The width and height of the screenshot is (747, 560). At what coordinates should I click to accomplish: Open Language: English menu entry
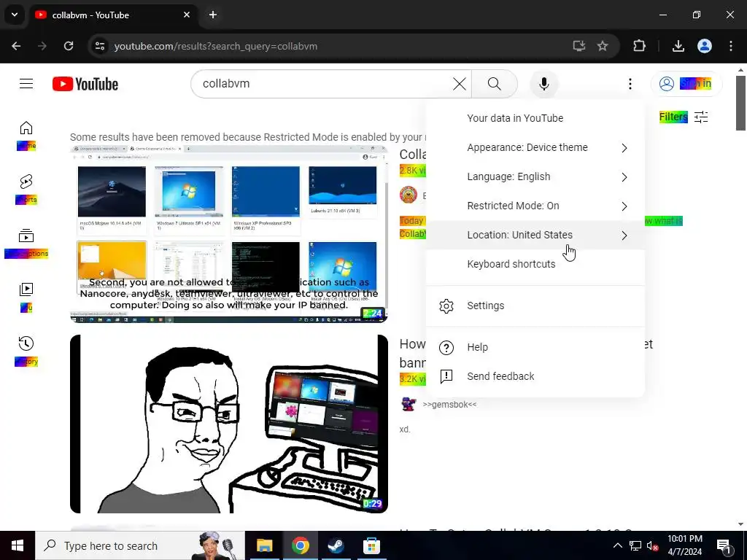click(535, 176)
